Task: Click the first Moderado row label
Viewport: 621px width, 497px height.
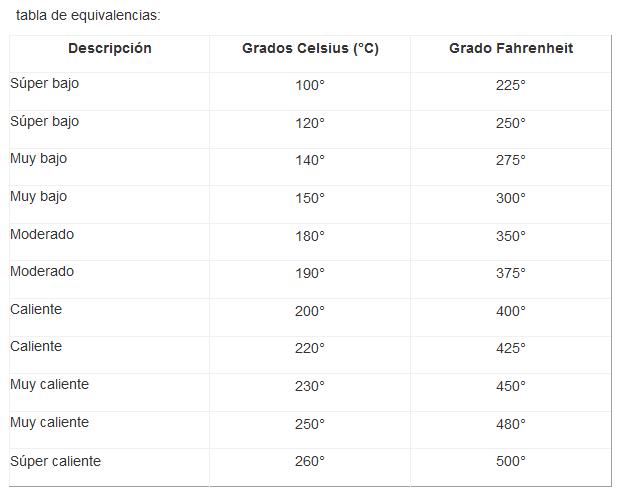Action: pos(42,234)
